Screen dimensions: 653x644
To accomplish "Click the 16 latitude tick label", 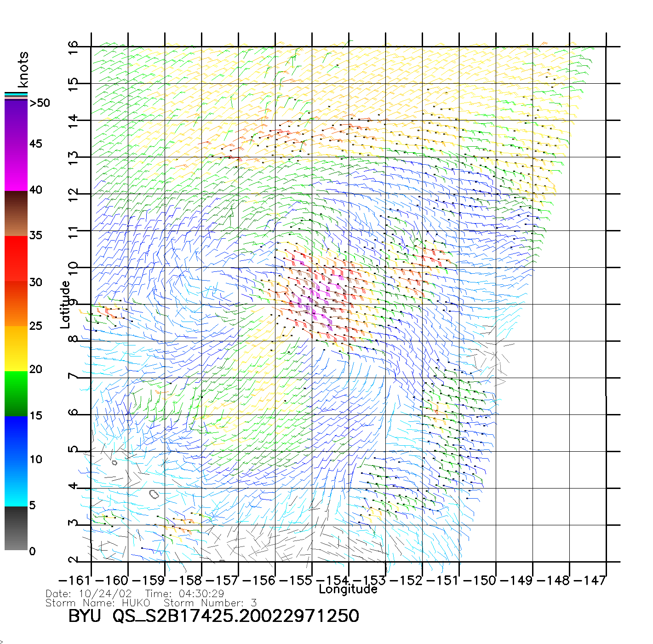I will click(x=73, y=47).
